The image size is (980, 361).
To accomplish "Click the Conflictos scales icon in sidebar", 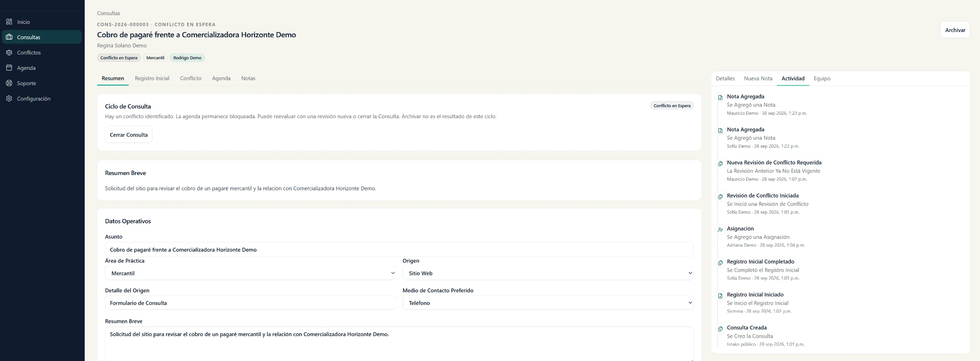I will click(9, 52).
